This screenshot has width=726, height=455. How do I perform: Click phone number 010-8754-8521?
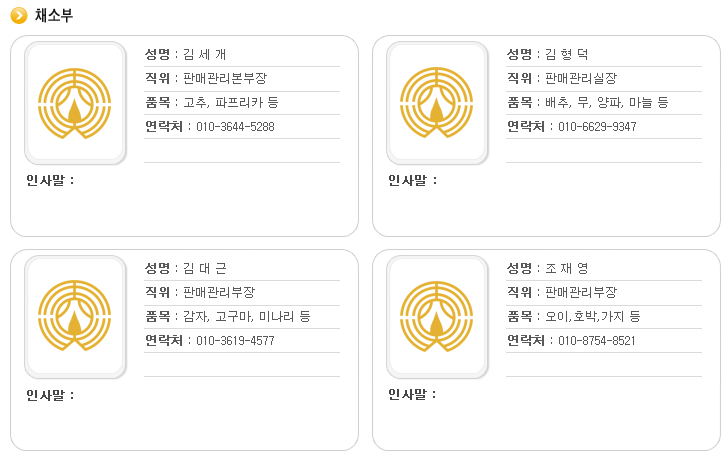point(597,340)
